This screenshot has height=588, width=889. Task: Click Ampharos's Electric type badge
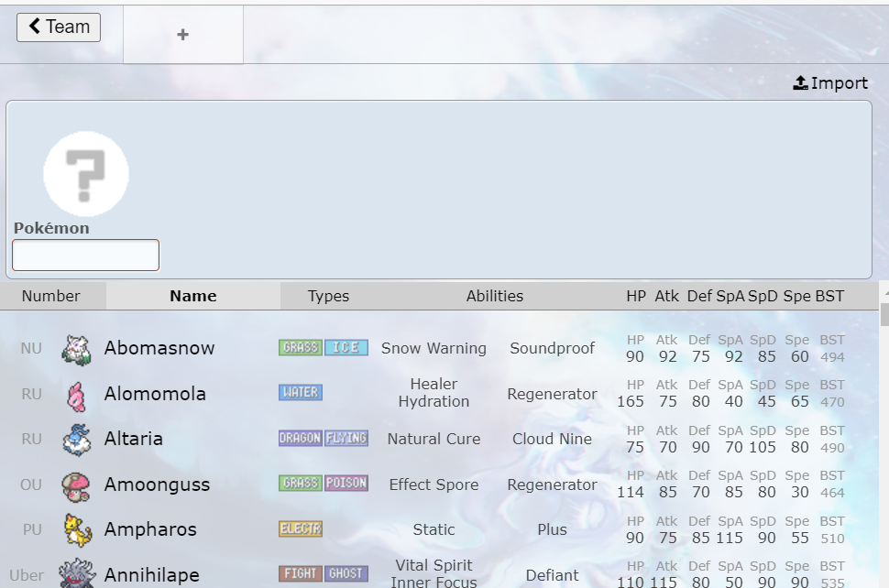point(301,528)
